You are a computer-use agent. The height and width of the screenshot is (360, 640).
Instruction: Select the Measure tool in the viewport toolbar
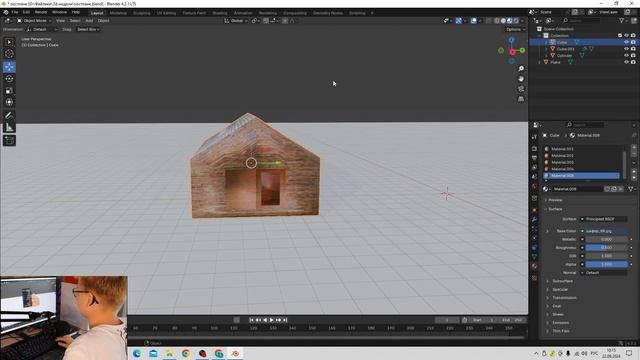pos(9,127)
